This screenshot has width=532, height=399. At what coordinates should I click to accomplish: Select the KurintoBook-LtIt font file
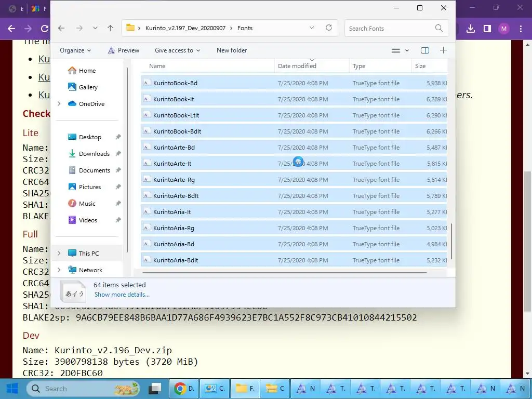click(294, 115)
